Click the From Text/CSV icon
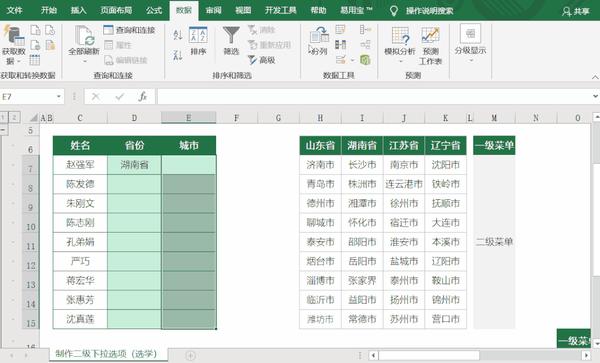The height and width of the screenshot is (363, 600). pyautogui.click(x=35, y=30)
